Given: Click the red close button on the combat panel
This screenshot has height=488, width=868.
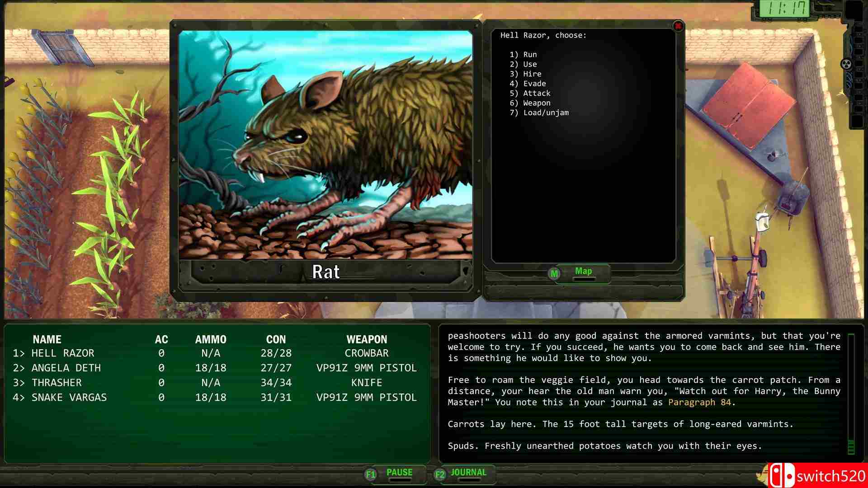Looking at the screenshot, I should click(678, 26).
